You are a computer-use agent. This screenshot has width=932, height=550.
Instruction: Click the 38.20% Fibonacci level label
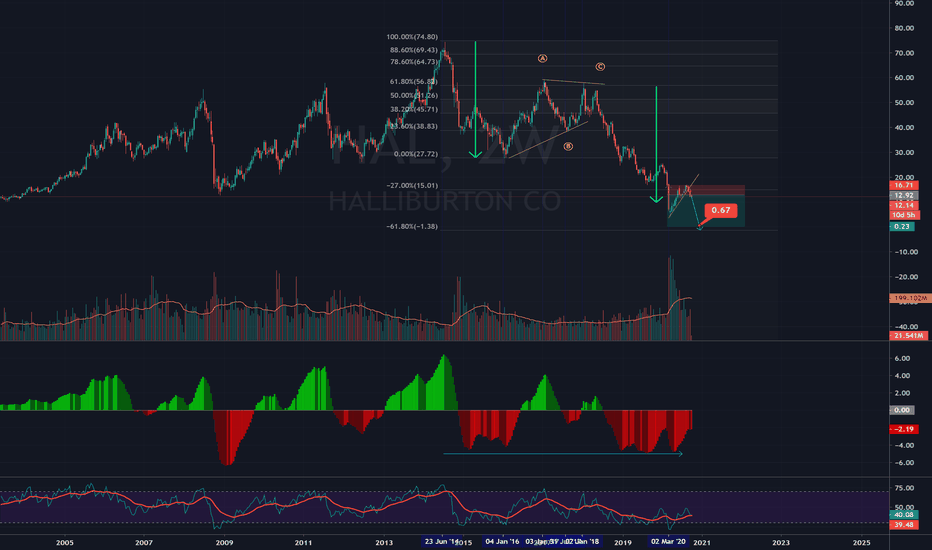[x=414, y=109]
